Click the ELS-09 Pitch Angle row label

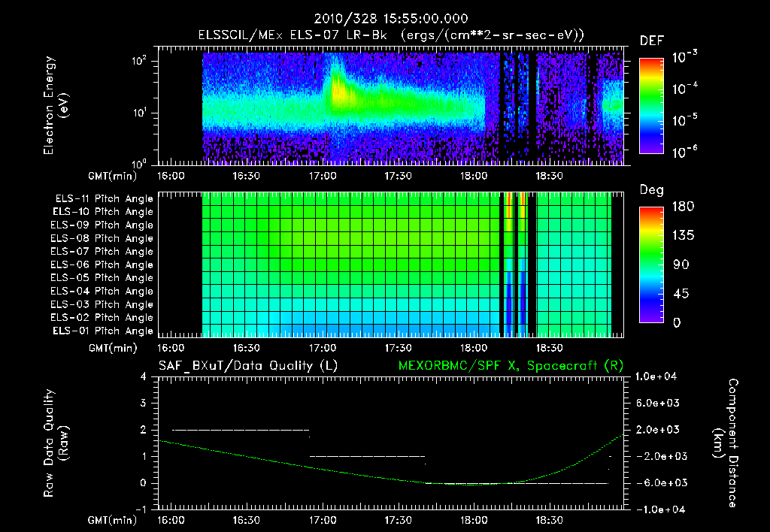102,225
